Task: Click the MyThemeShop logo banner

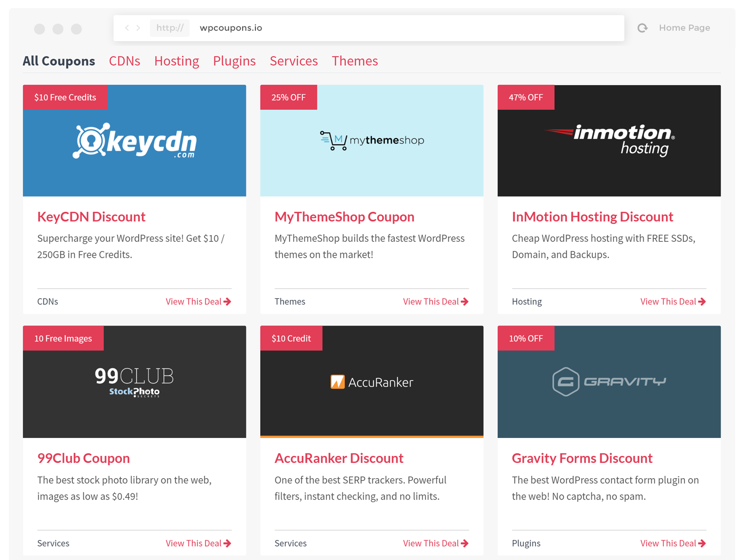Action: pyautogui.click(x=372, y=141)
